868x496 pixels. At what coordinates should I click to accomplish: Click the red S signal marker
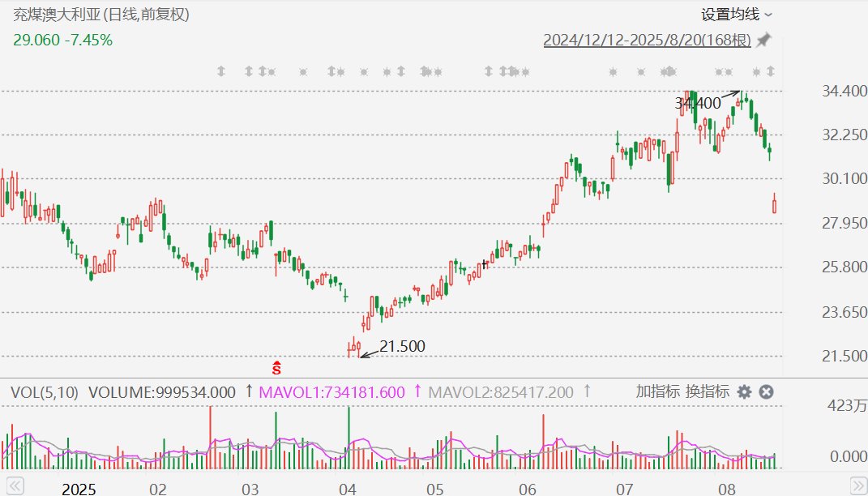click(x=276, y=368)
